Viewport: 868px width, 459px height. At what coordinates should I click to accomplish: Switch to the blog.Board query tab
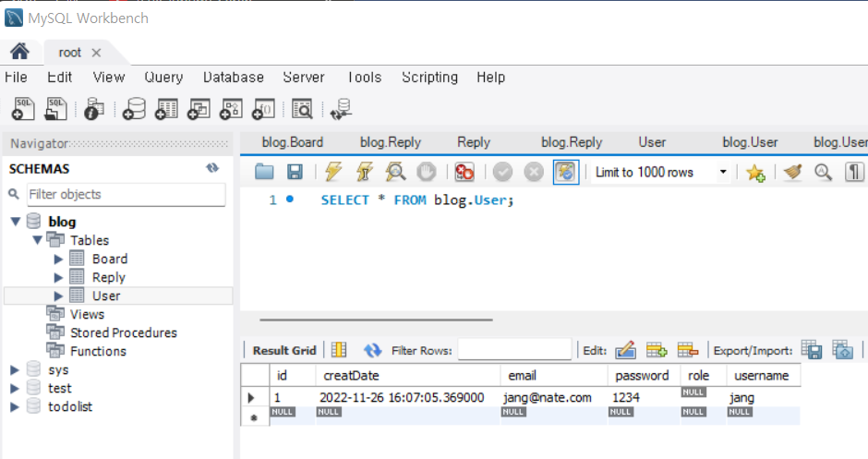(x=293, y=142)
